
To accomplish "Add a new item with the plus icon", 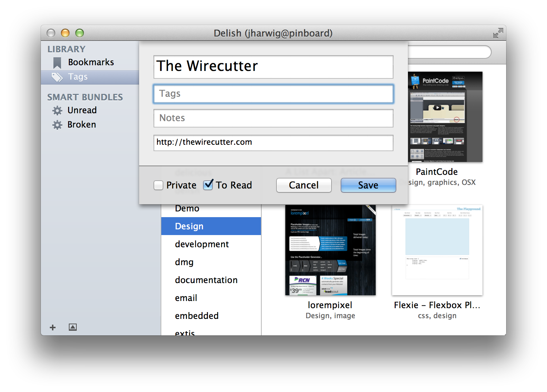I will (x=53, y=328).
